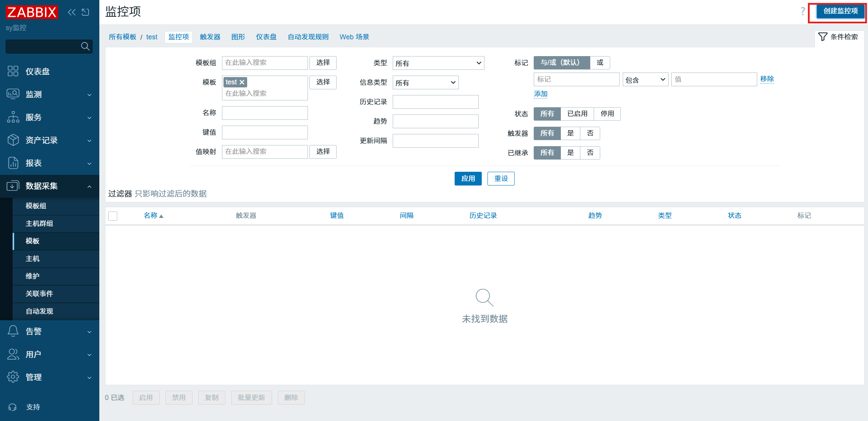Tick the select-all checkbox in table header
This screenshot has height=421, width=868.
pyautogui.click(x=113, y=216)
